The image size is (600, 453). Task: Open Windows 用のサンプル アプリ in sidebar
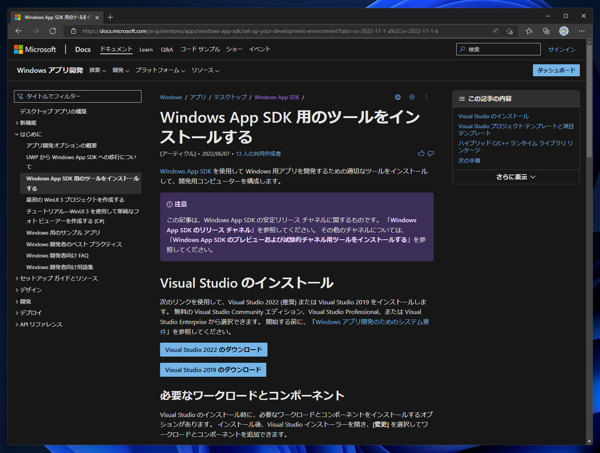[x=63, y=233]
